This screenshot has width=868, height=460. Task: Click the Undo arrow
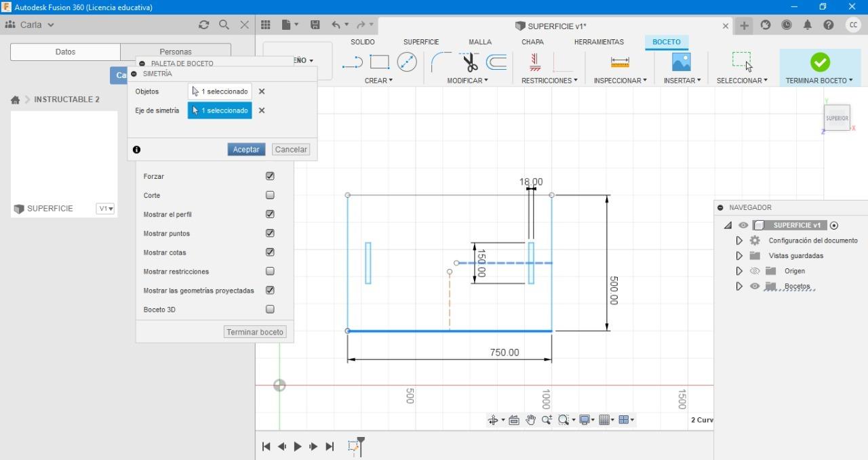(336, 25)
